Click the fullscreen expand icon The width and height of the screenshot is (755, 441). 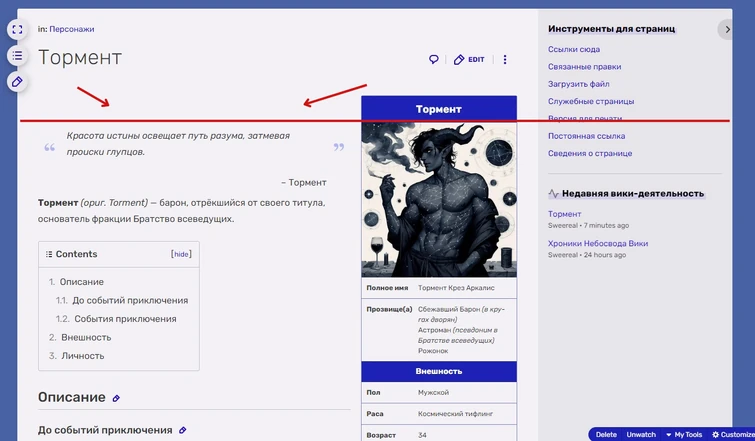(x=17, y=29)
